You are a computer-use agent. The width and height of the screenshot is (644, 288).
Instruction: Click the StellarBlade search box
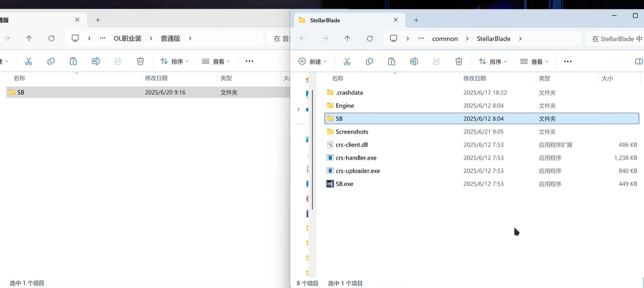615,39
